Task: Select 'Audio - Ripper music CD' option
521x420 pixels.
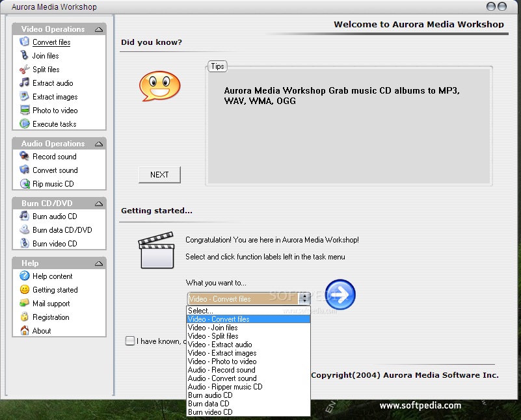Action: pyautogui.click(x=248, y=387)
